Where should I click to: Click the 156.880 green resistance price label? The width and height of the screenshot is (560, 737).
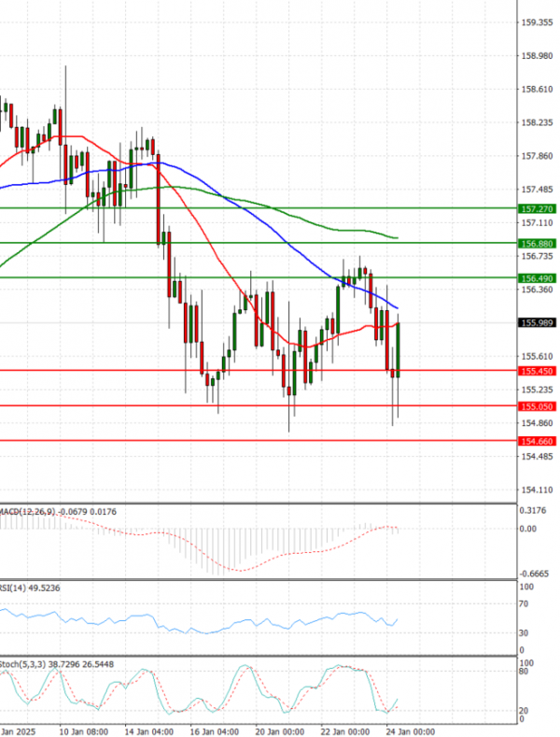(537, 244)
